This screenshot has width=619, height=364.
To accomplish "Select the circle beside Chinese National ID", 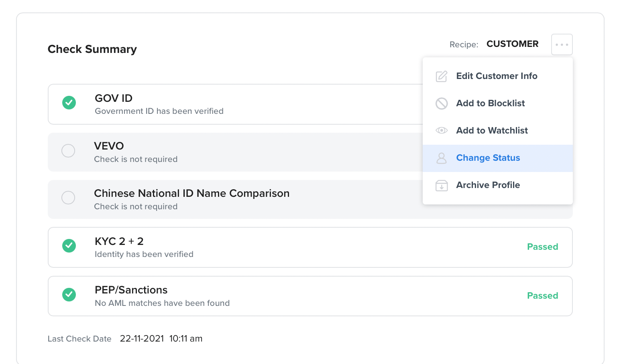I will [x=68, y=198].
